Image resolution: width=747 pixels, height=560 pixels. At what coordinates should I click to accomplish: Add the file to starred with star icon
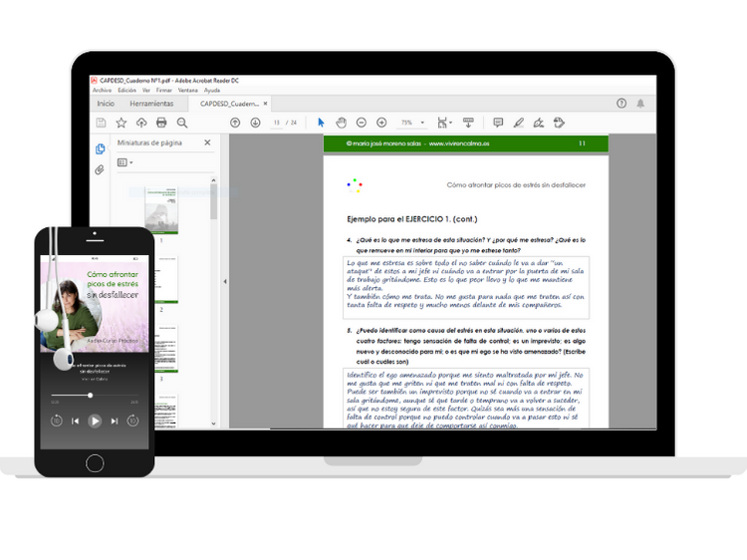coord(121,123)
